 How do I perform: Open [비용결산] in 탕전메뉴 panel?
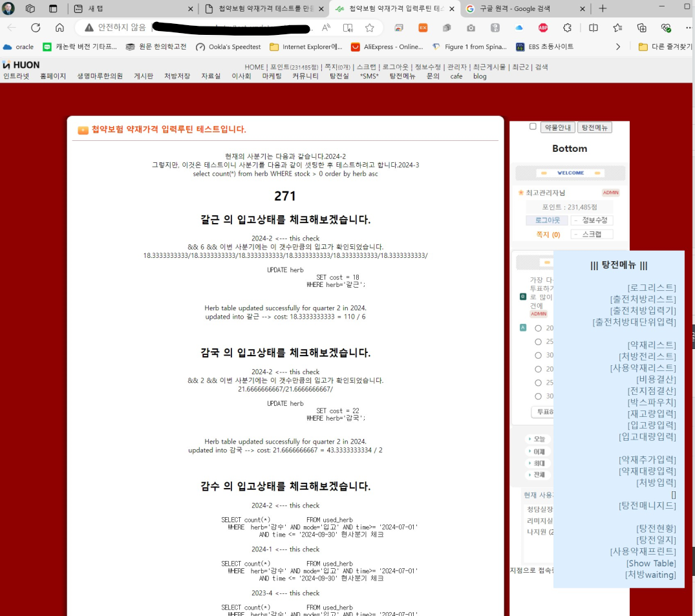(656, 380)
